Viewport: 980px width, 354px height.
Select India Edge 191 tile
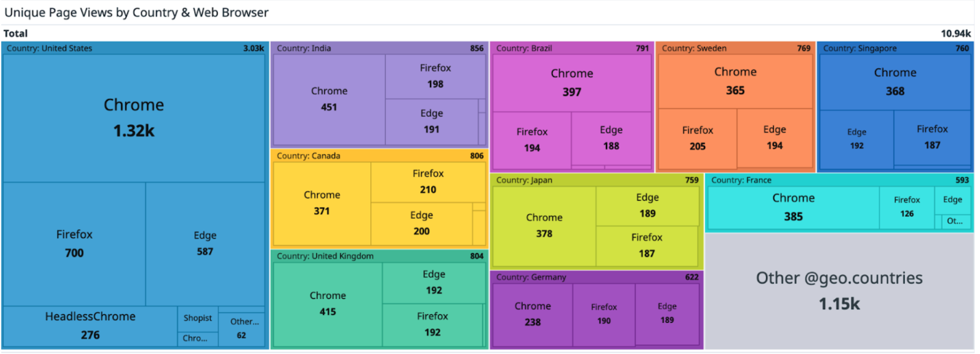tap(432, 122)
